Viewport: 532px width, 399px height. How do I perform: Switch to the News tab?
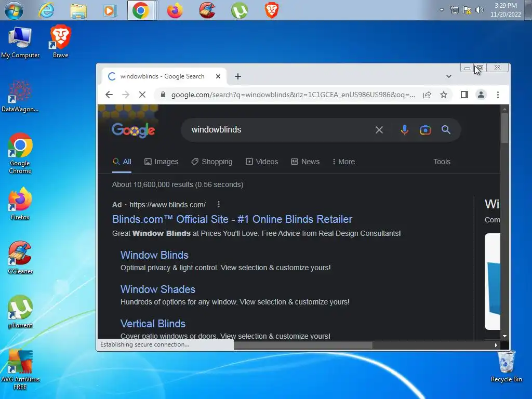[x=305, y=162]
